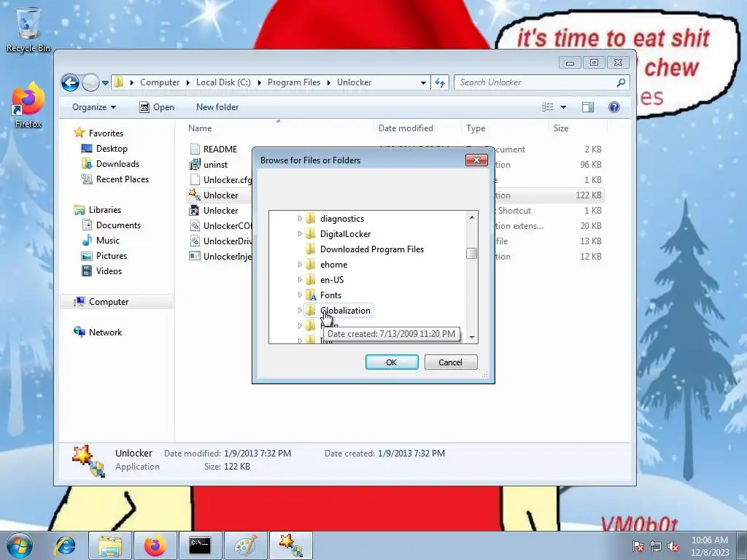
Task: Switch to Paint on the taskbar
Action: click(245, 545)
